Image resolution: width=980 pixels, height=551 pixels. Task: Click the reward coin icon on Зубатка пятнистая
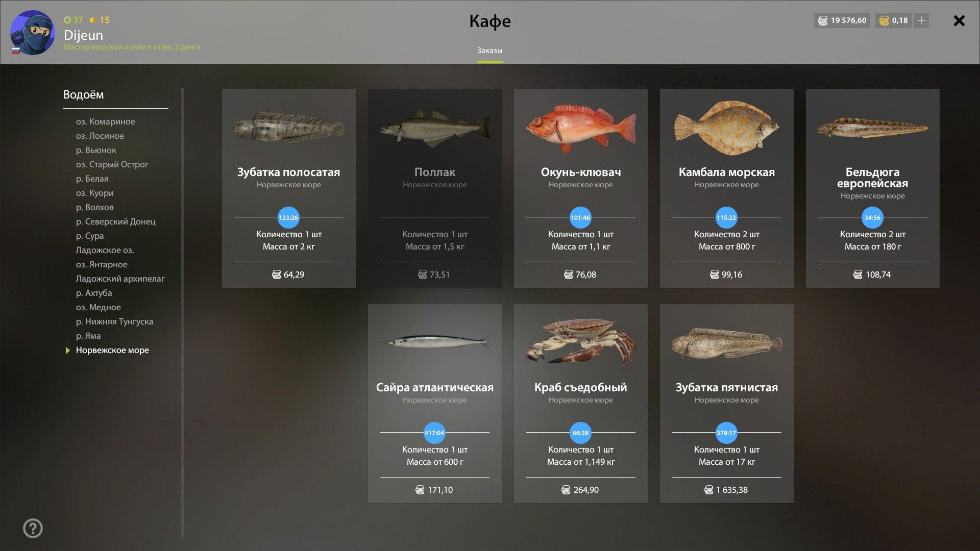coord(708,490)
